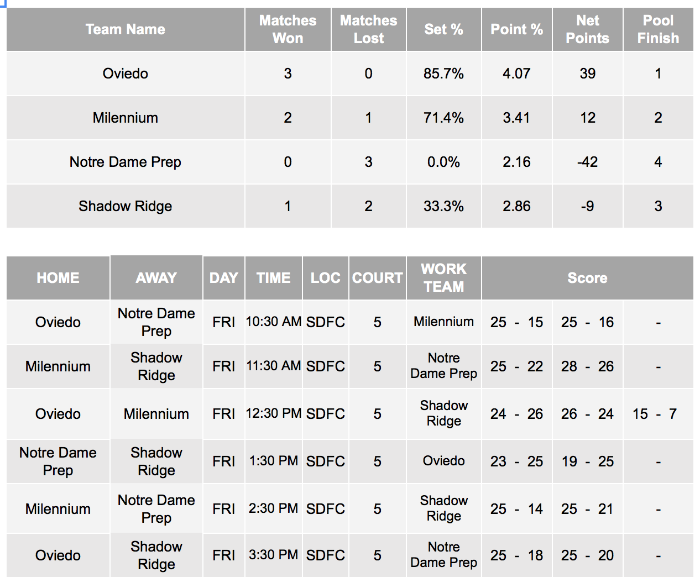Click the Team Name column header
700x588 pixels.
(126, 29)
